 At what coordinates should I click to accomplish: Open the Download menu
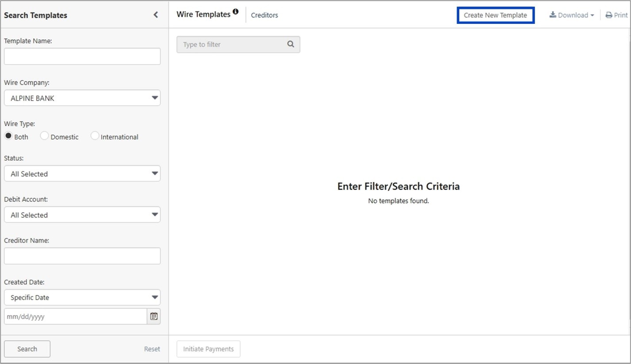[571, 15]
